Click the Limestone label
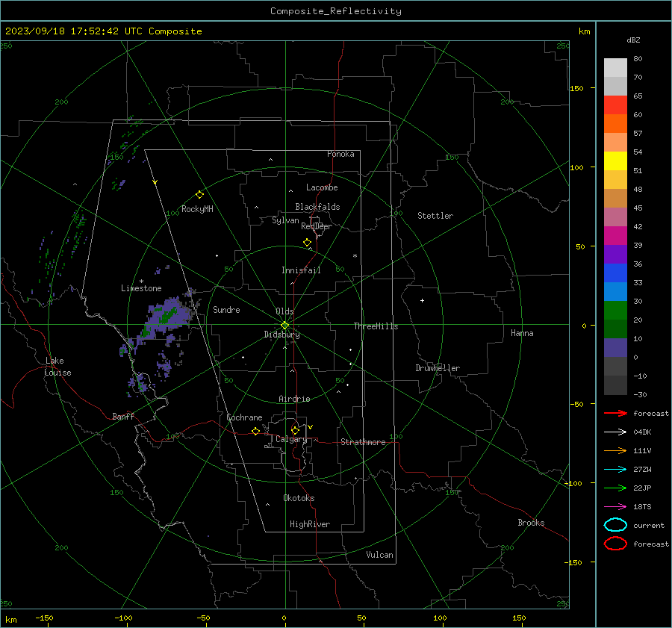The height and width of the screenshot is (628, 672). click(x=141, y=288)
